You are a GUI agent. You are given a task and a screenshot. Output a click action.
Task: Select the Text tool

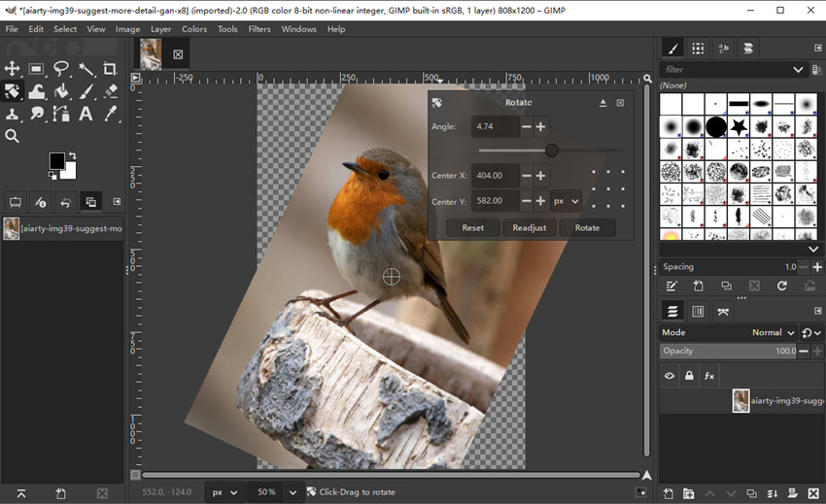point(86,114)
